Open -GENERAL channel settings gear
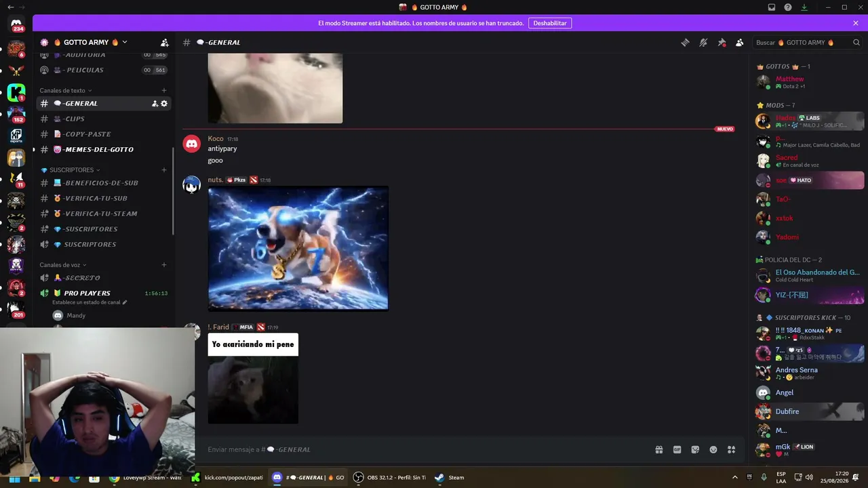The height and width of the screenshot is (488, 868). [164, 104]
